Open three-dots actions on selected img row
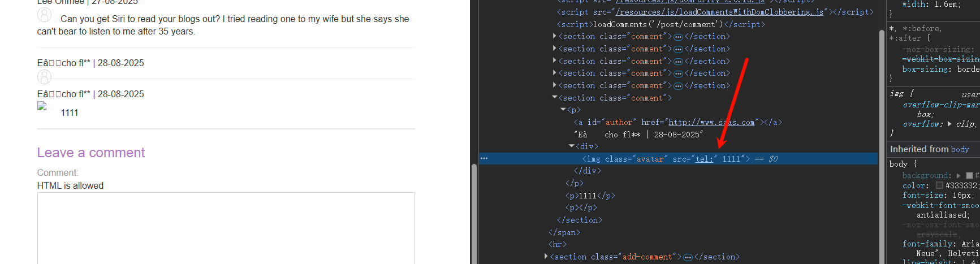This screenshot has width=980, height=264. (x=484, y=159)
